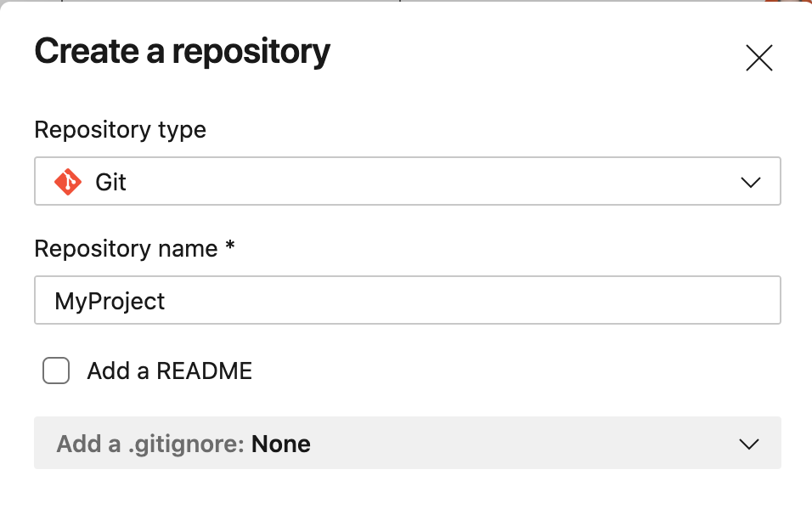Click the 'Add a .gitignore:' gray label
Viewport: 812px width, 515px height.
pyautogui.click(x=150, y=444)
